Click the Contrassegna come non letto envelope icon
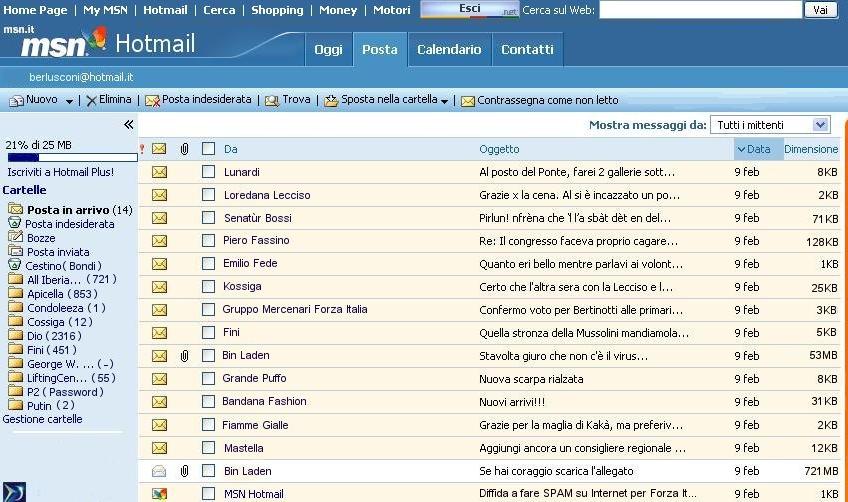 [x=468, y=101]
